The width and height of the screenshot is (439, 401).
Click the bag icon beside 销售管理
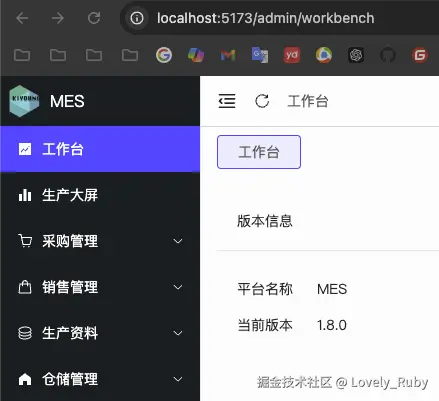[25, 287]
